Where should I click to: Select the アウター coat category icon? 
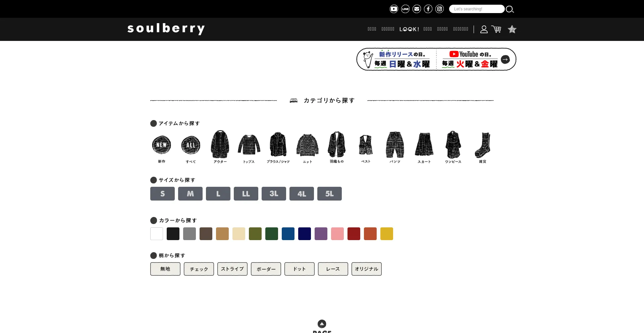220,147
